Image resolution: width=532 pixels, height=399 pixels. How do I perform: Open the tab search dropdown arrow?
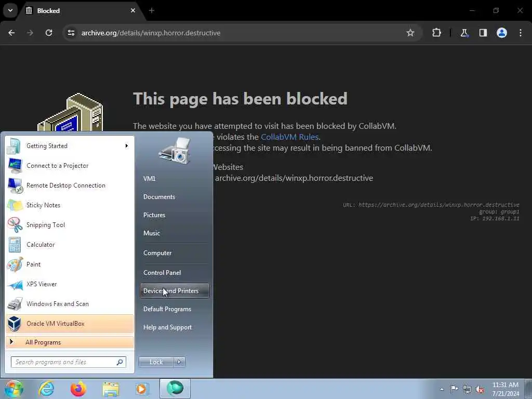(x=10, y=10)
